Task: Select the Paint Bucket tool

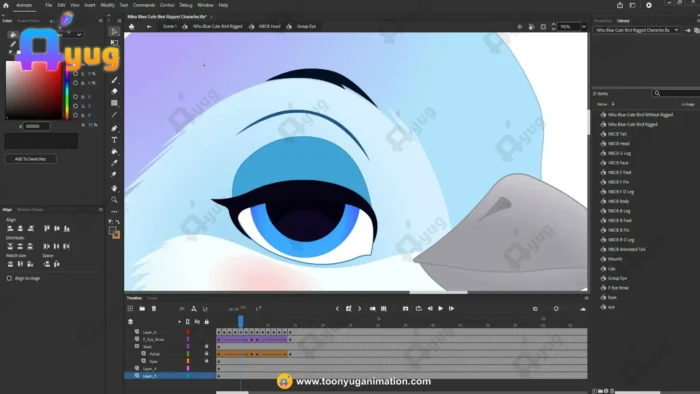Action: coord(114,152)
